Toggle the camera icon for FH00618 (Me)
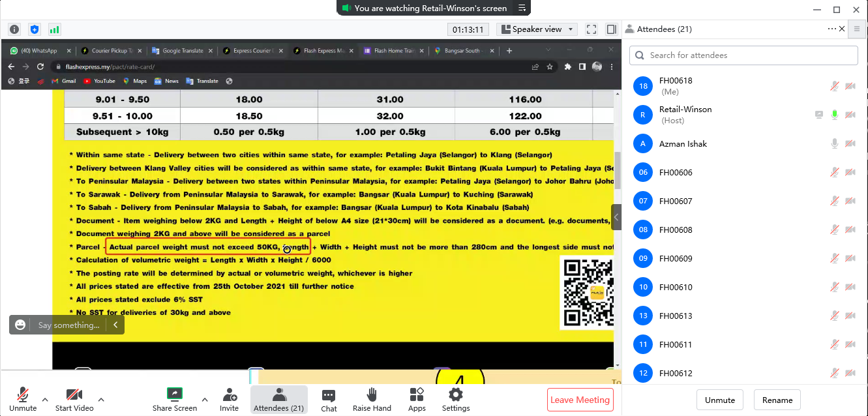This screenshot has height=416, width=868. coord(850,86)
